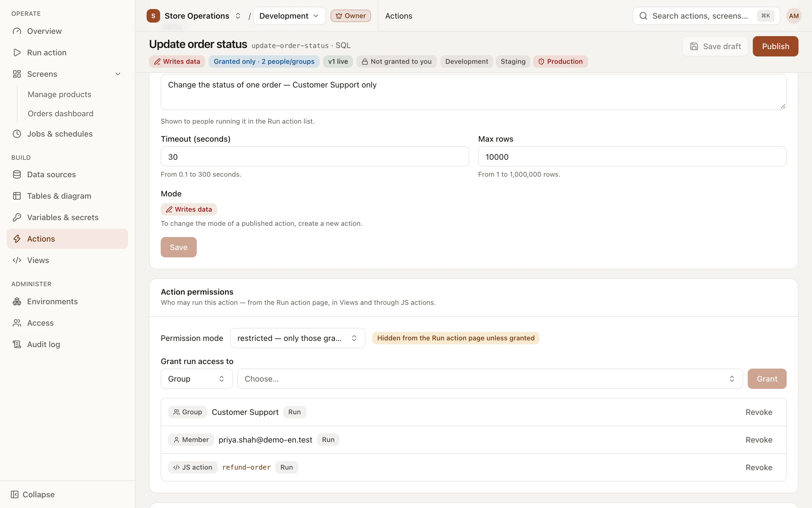
Task: Revoke access for Customer Support group
Action: pyautogui.click(x=759, y=412)
